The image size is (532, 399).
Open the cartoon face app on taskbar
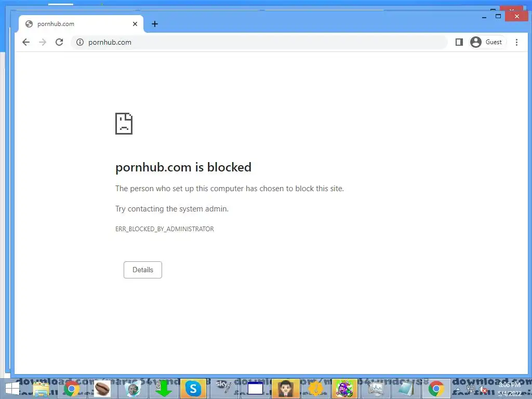[x=132, y=389]
